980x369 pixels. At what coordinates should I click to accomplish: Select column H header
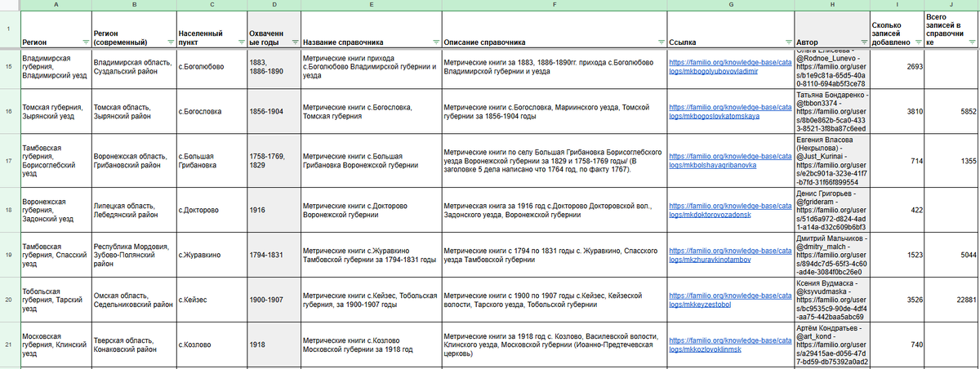click(831, 5)
